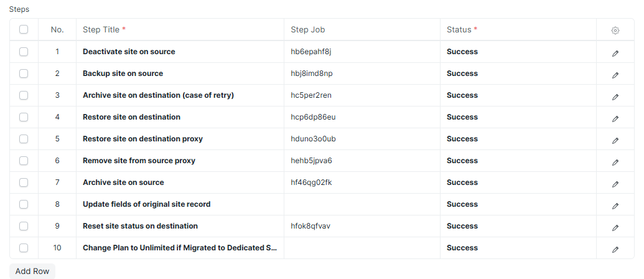Click the 'Archive site on destination (case of retry)' title

tap(158, 95)
